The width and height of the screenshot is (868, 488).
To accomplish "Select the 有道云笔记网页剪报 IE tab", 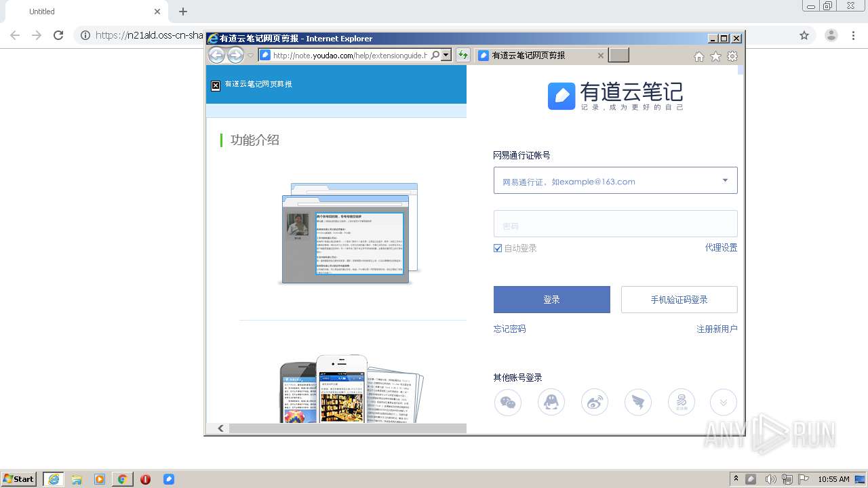I will coord(540,56).
